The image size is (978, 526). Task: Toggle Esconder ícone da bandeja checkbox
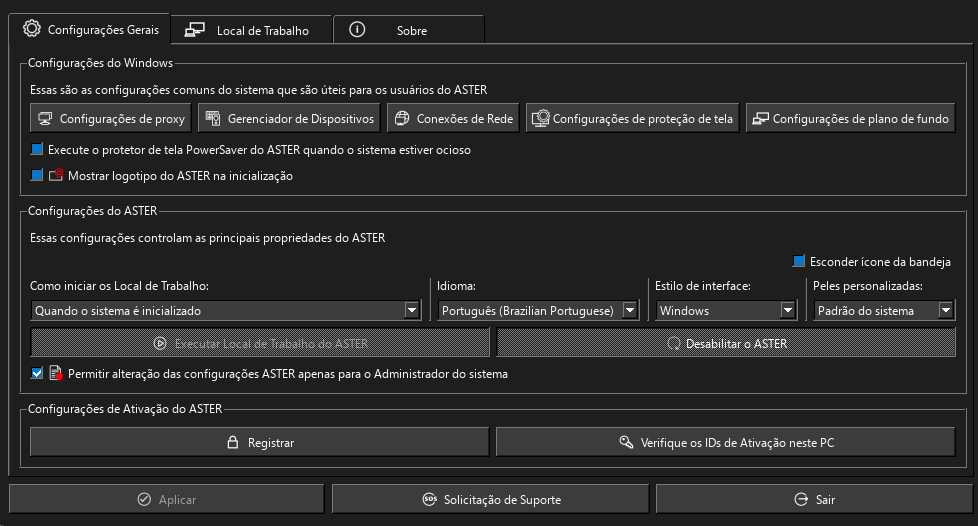(x=798, y=261)
